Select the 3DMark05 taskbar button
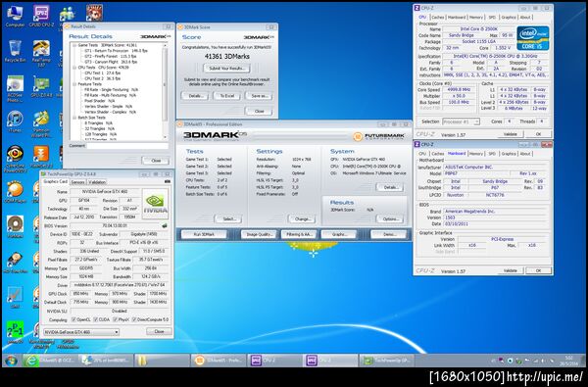 (219, 361)
